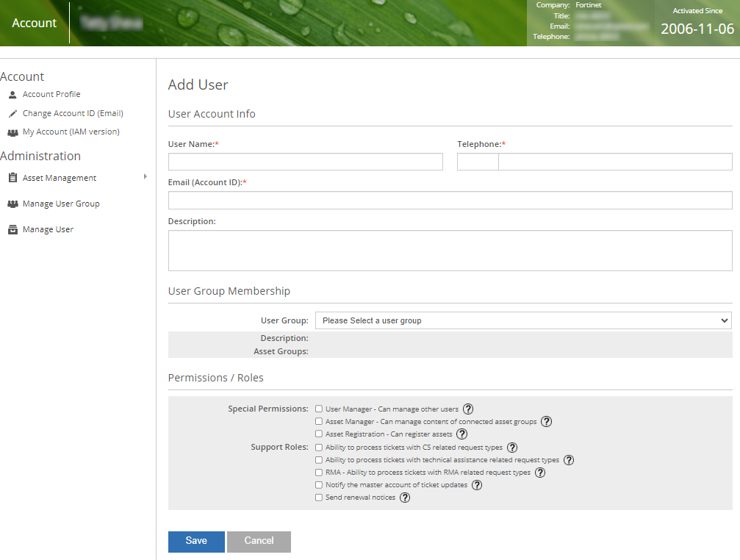Open help for User Manager permission
Image resolution: width=740 pixels, height=560 pixels.
[x=468, y=409]
